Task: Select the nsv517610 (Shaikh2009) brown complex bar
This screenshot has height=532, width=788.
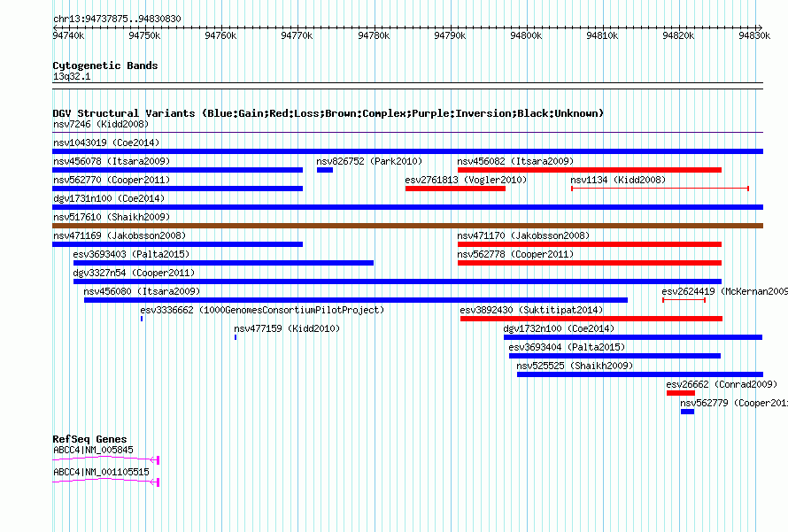Action: 407,226
